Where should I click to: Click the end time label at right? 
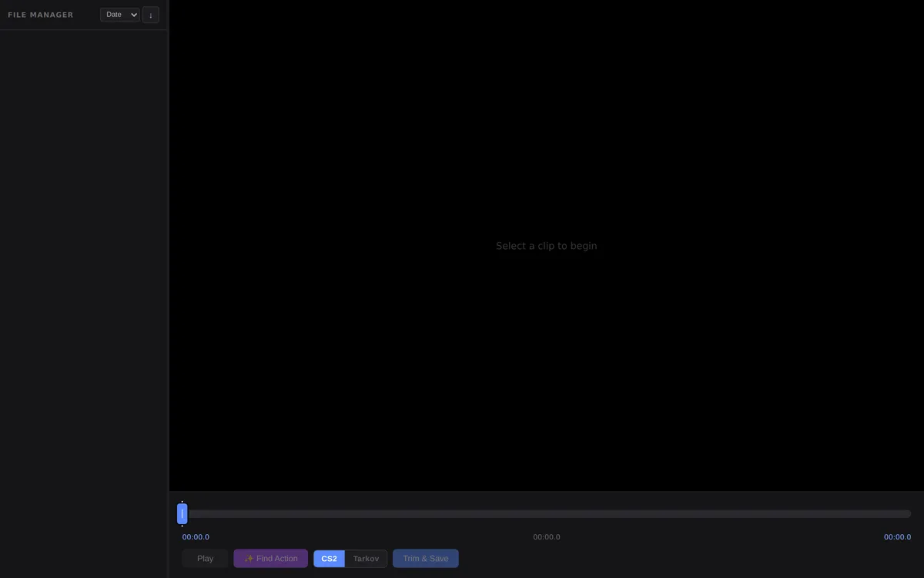pyautogui.click(x=897, y=537)
